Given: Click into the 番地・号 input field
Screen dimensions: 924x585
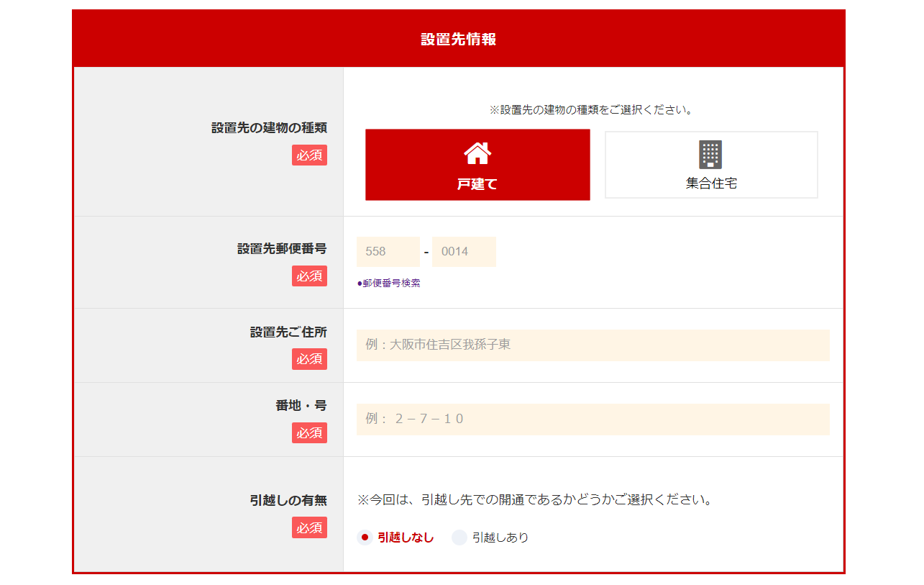Looking at the screenshot, I should click(x=593, y=420).
